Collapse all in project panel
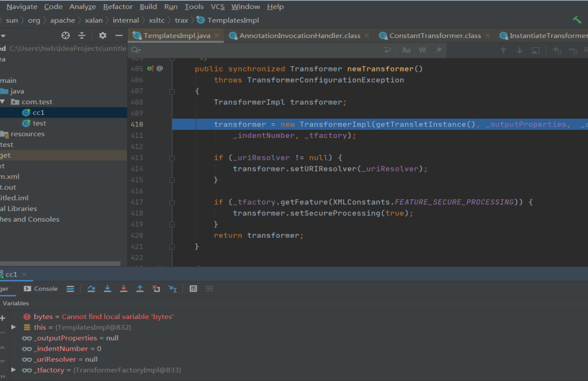Image resolution: width=588 pixels, height=381 pixels. coord(82,35)
